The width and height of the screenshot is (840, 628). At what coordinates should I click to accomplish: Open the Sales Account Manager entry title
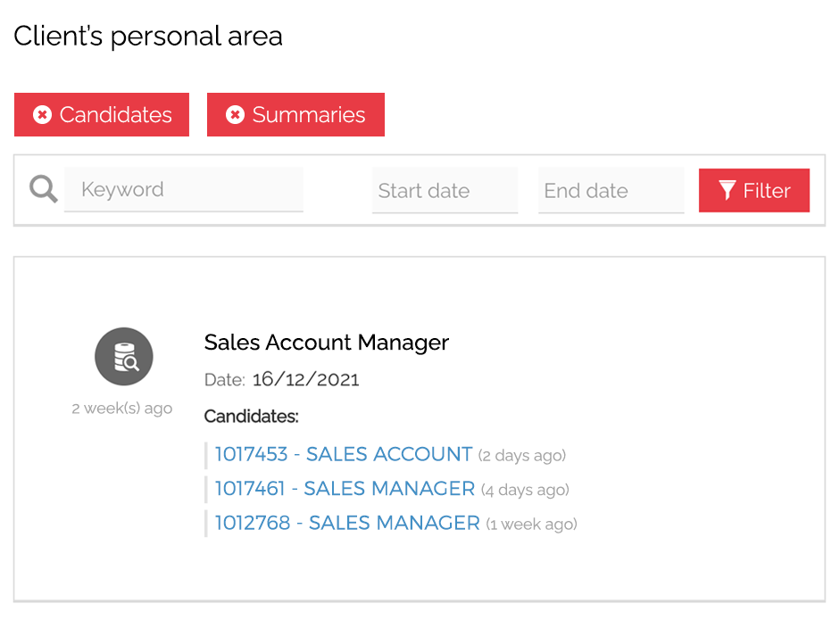click(327, 343)
